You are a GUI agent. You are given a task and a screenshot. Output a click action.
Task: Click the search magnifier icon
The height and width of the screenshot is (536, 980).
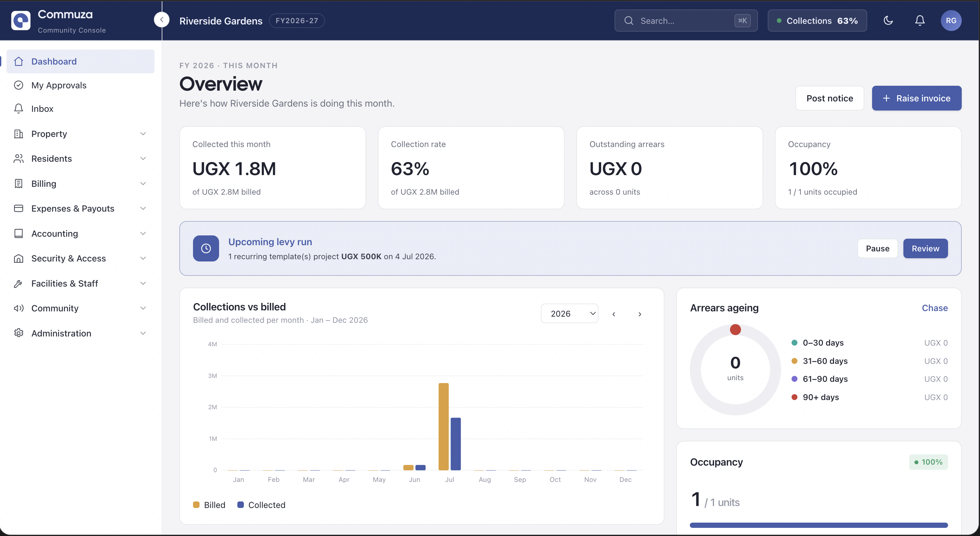(629, 21)
